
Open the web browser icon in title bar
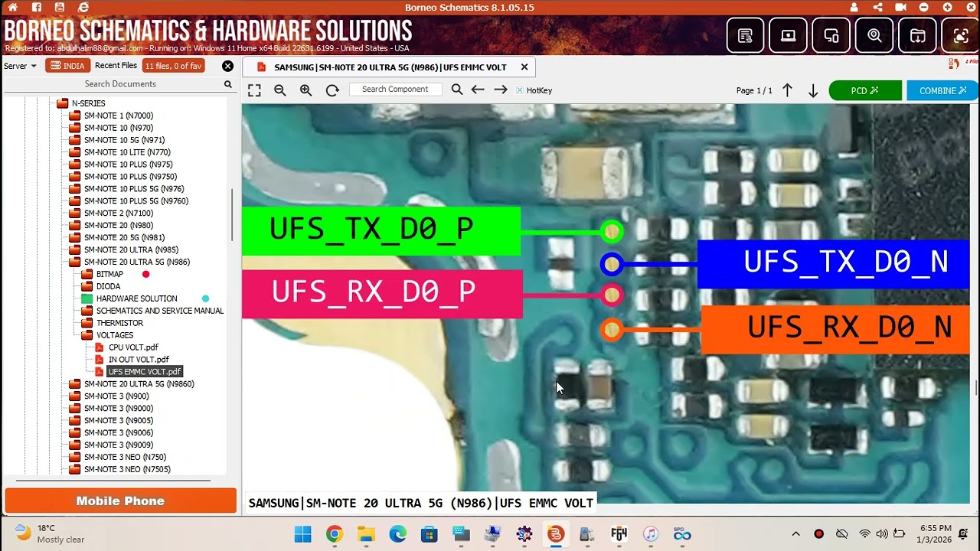click(x=83, y=7)
